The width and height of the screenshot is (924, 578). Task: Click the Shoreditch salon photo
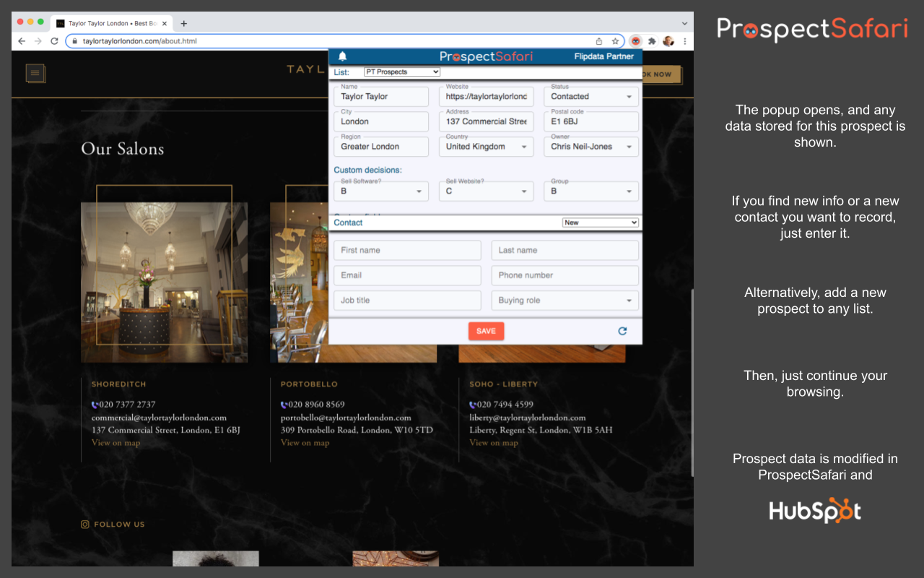pos(164,282)
